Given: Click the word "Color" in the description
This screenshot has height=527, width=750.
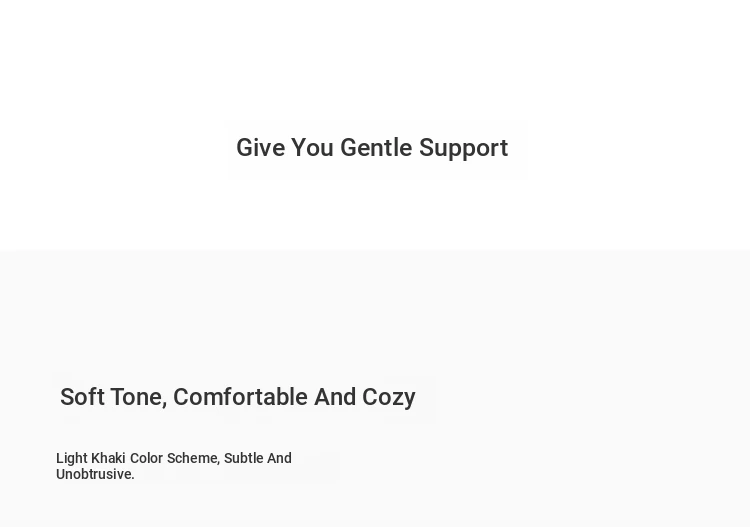Looking at the screenshot, I should pos(146,458).
